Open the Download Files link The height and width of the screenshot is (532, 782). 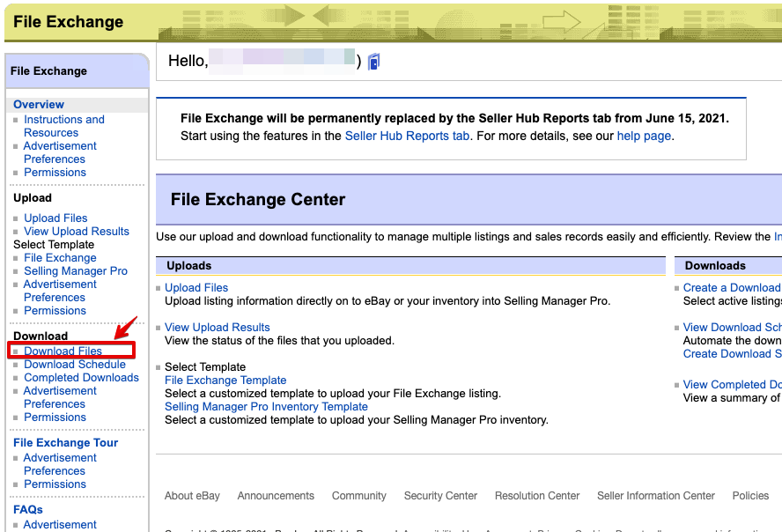click(x=63, y=351)
